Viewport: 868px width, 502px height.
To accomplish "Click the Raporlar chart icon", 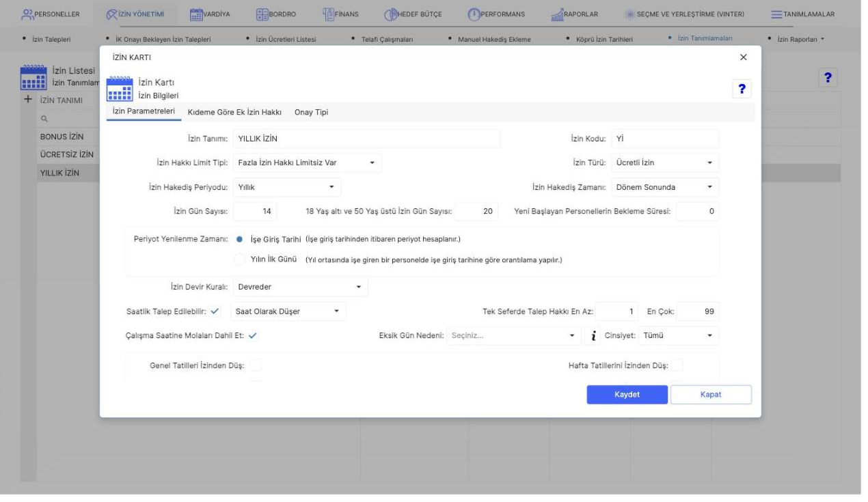I will 557,14.
